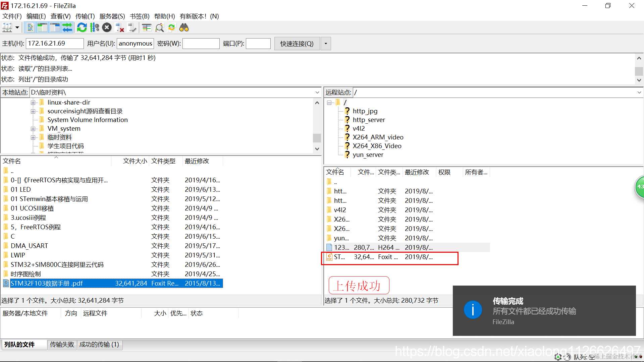Expand the linux-share-dir tree node
644x362 pixels.
33,103
